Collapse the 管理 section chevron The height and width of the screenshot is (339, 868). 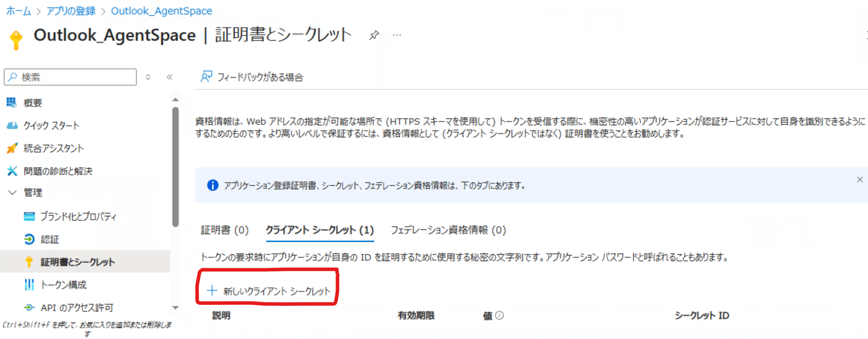12,192
